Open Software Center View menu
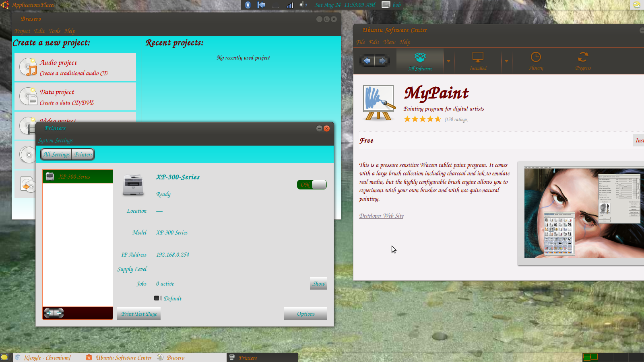644x362 pixels. tap(389, 42)
